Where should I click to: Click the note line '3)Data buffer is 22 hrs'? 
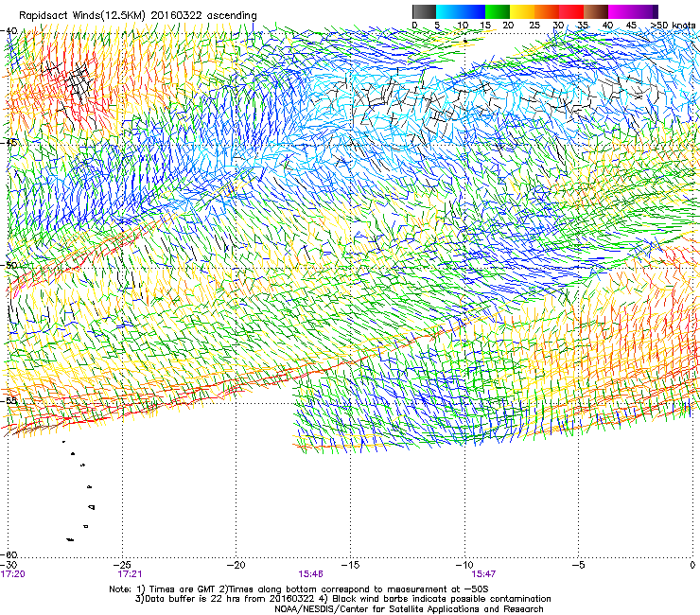tap(342, 599)
